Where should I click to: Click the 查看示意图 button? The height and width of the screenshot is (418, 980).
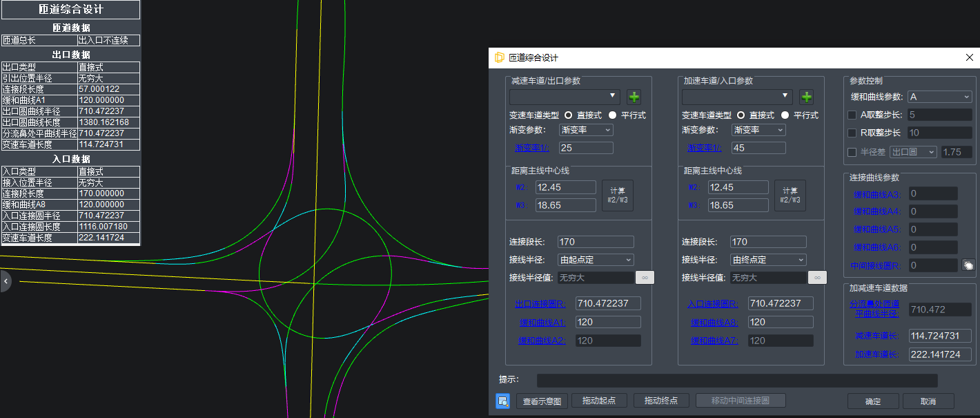coord(541,401)
